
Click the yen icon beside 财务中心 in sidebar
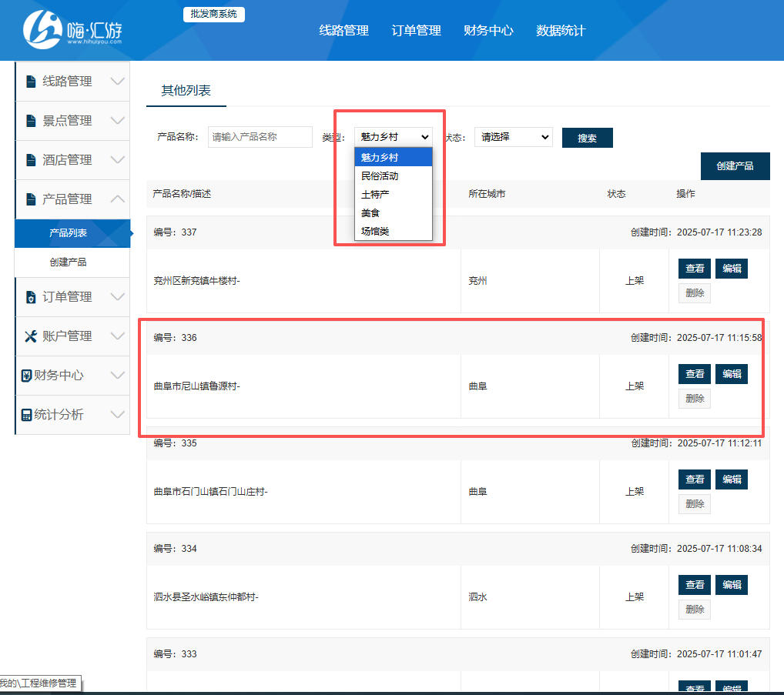(26, 376)
